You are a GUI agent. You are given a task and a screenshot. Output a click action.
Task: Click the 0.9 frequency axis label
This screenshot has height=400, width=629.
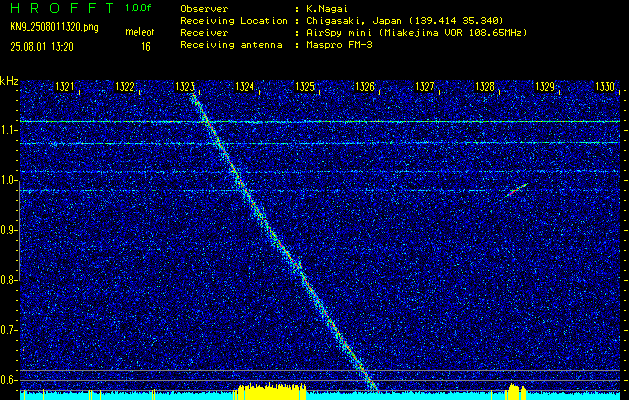(8, 230)
